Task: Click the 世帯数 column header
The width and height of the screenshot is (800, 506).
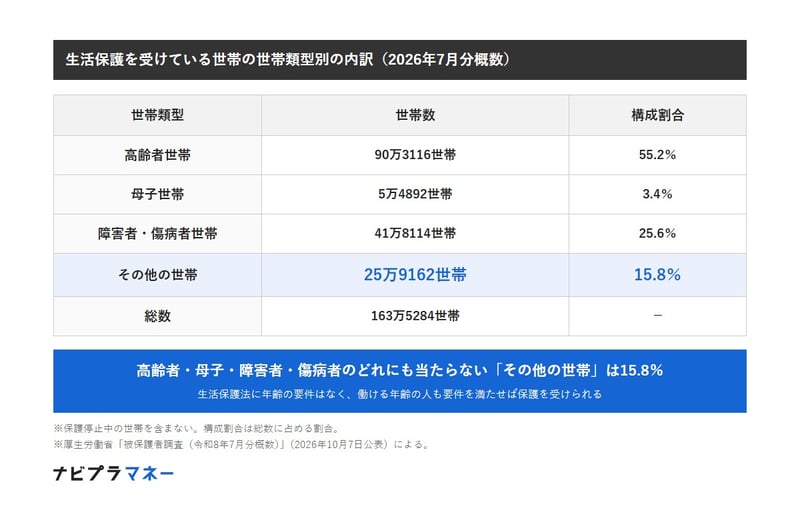Action: pos(415,115)
